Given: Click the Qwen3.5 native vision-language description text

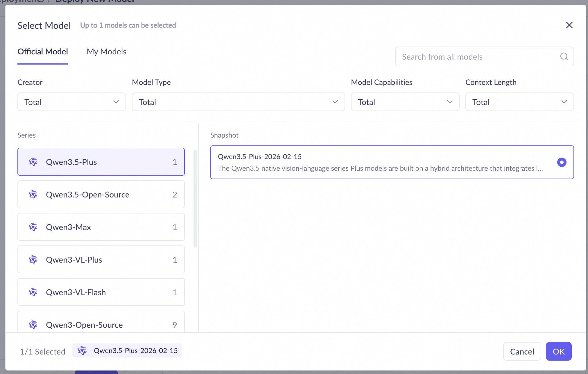Looking at the screenshot, I should [380, 168].
